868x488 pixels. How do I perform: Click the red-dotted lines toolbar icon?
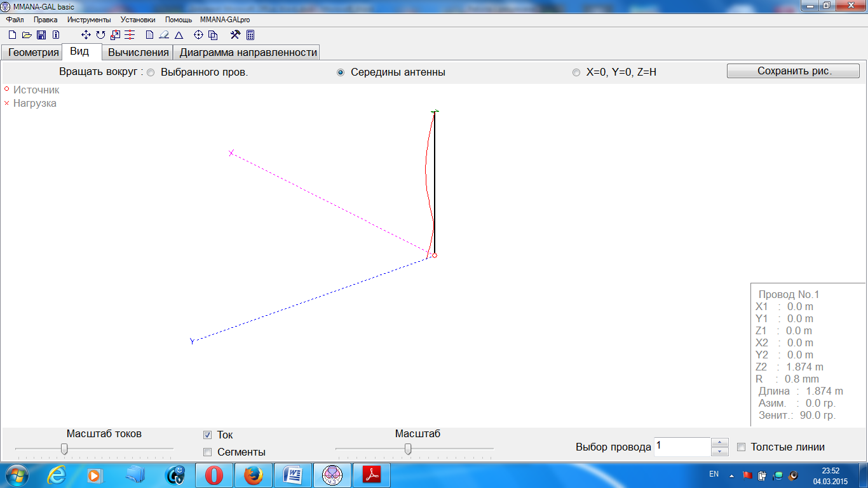point(130,35)
